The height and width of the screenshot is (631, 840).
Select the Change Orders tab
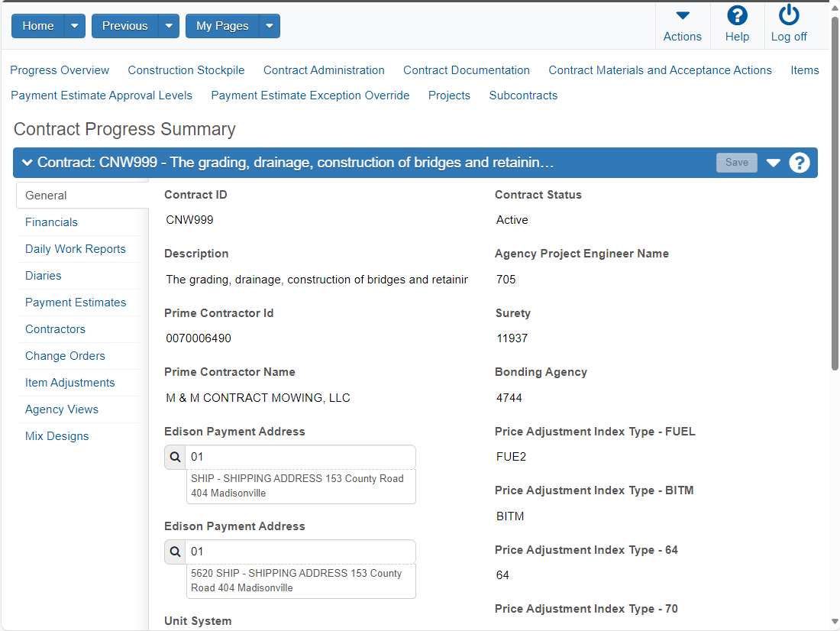[x=66, y=356]
